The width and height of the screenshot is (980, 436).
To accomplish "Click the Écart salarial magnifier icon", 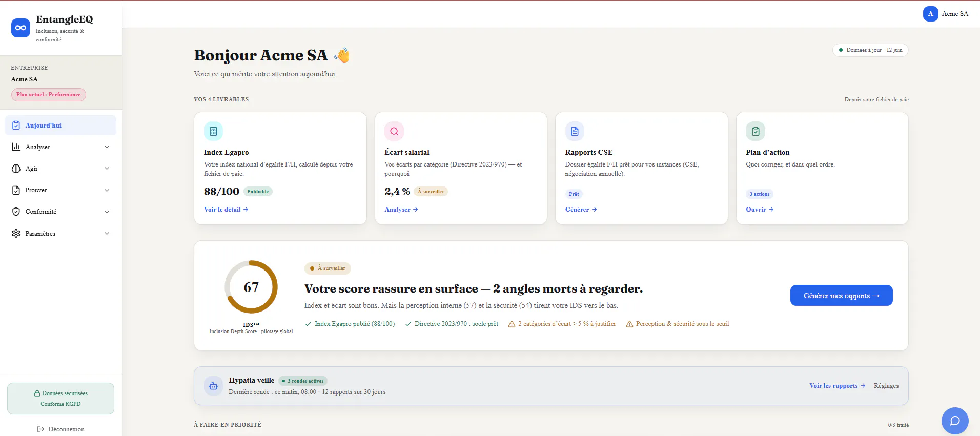I will click(394, 131).
